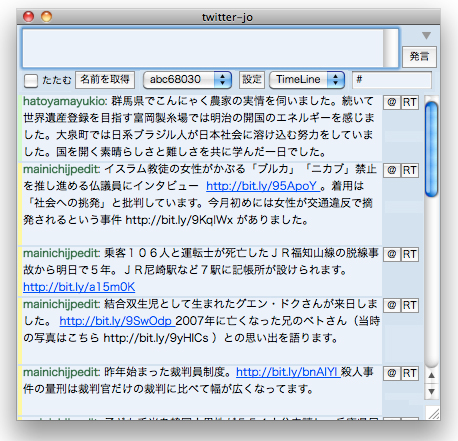This screenshot has height=441, width=458.
Task: Retweet hatoyamayukio's tweet with the RT button
Action: click(410, 102)
